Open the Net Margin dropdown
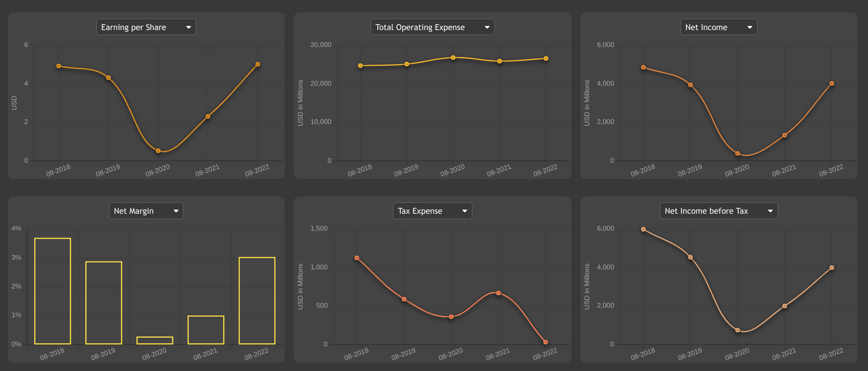 [x=146, y=211]
